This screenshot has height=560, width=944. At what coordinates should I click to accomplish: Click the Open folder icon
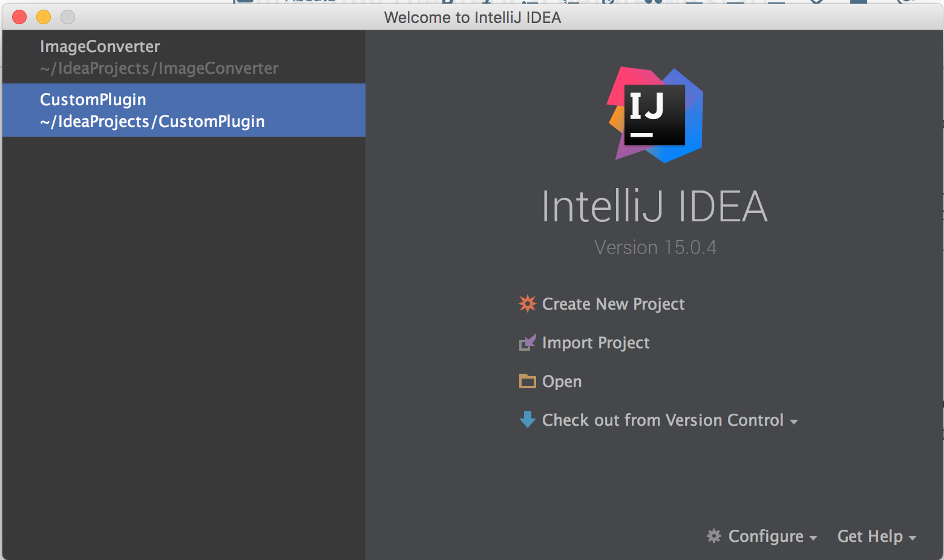pos(527,382)
